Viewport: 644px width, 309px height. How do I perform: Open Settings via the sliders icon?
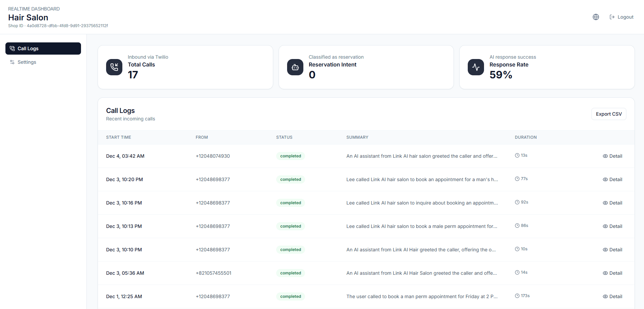[x=12, y=62]
